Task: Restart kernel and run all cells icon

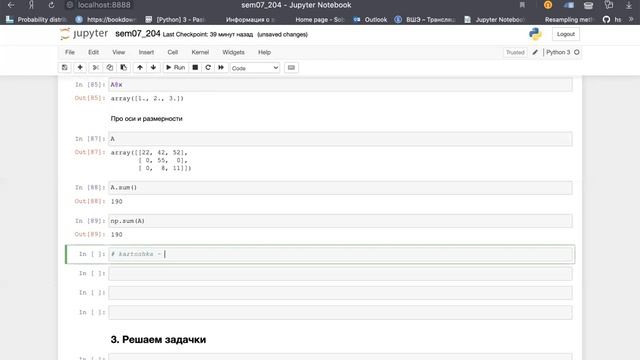Action: tap(221, 68)
